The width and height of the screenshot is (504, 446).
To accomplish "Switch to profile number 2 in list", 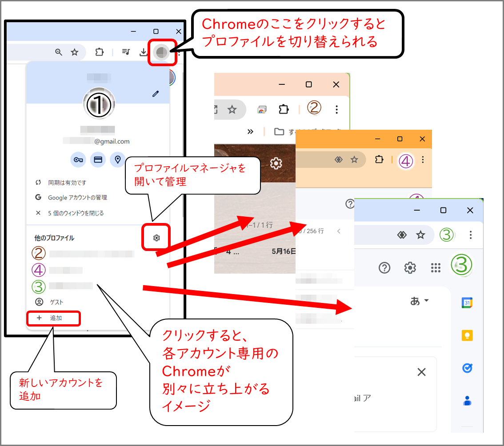I will coord(83,253).
